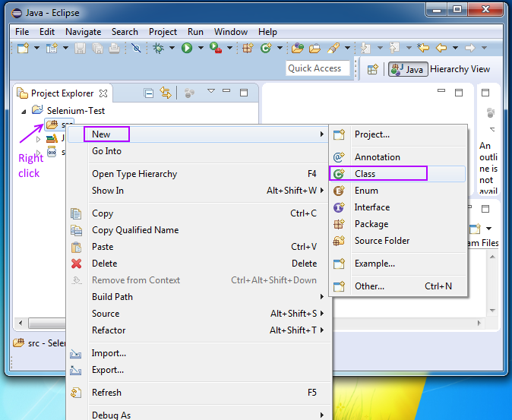Image resolution: width=512 pixels, height=420 pixels.
Task: Click the Save All toolbar icon
Action: [98, 49]
